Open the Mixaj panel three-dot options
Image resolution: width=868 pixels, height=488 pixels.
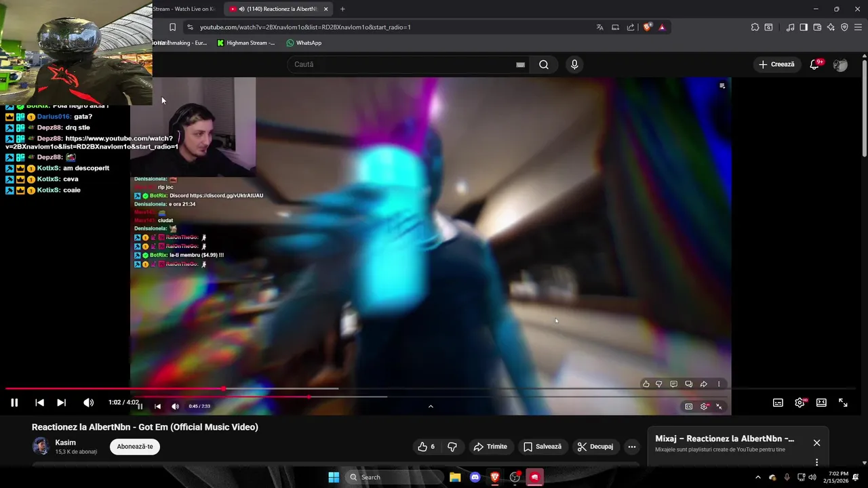click(x=816, y=462)
